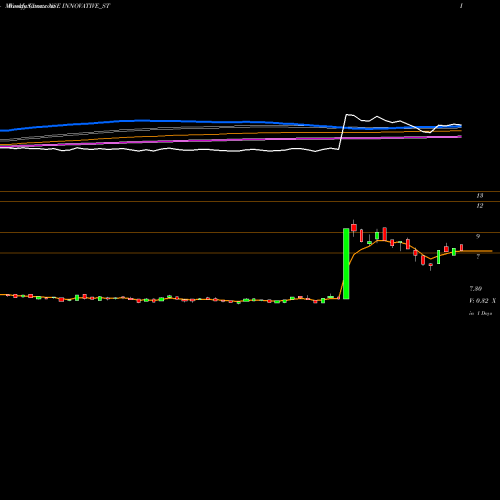Click the '9' price axis label
Viewport: 500px width, 500px height.
point(478,236)
